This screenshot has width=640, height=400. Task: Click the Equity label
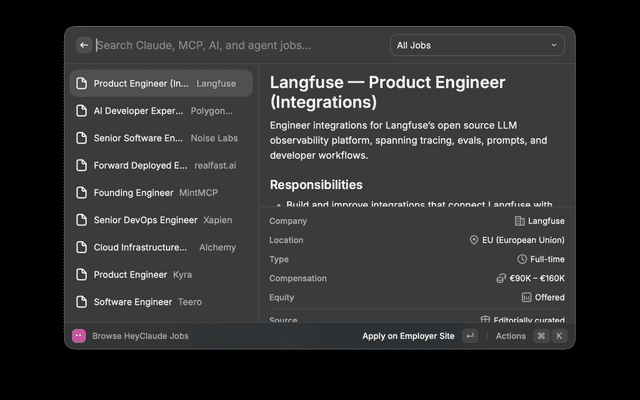(x=281, y=298)
